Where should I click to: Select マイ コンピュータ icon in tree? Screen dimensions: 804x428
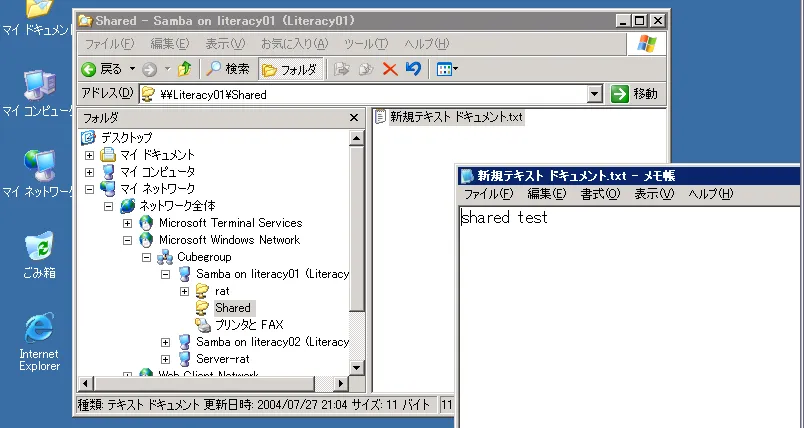pyautogui.click(x=108, y=172)
